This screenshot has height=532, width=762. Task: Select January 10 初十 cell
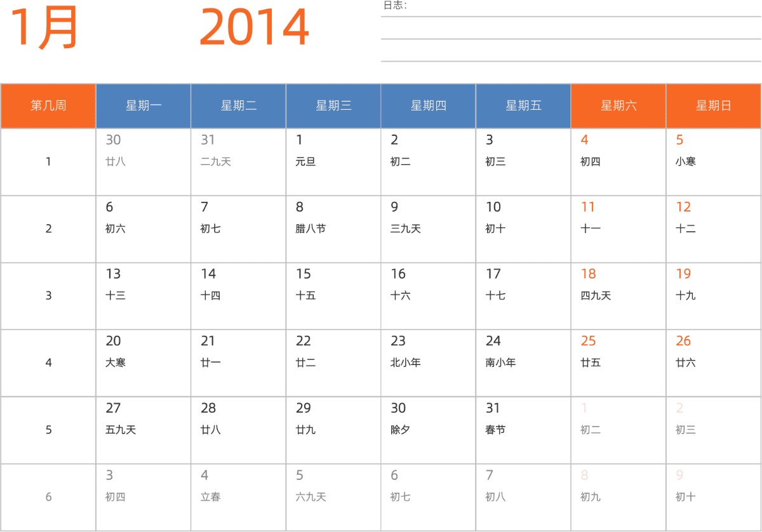[524, 229]
